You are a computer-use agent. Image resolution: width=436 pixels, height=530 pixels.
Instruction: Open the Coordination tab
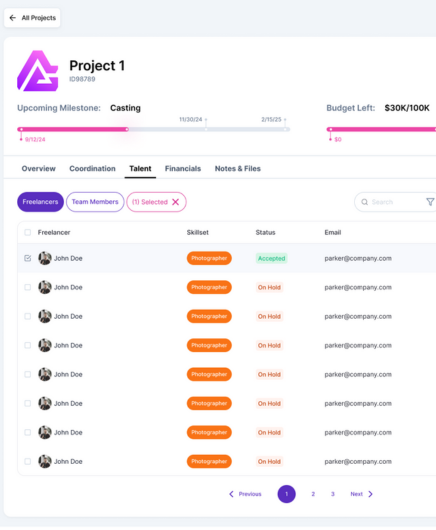92,168
